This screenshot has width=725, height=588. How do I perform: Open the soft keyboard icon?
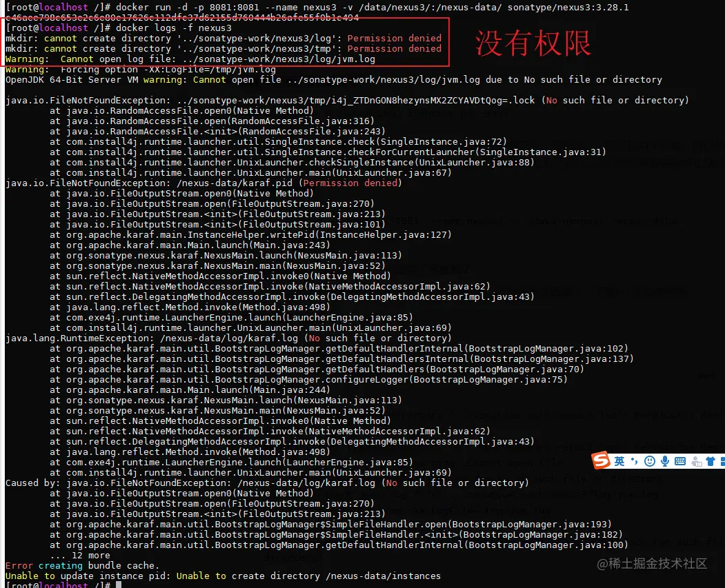679,461
